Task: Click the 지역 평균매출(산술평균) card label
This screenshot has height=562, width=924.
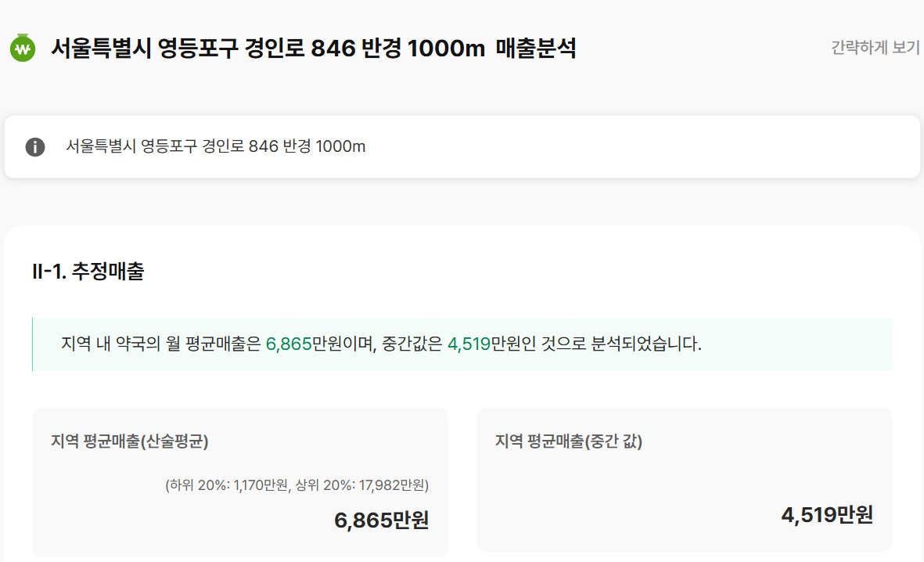Action: 130,441
